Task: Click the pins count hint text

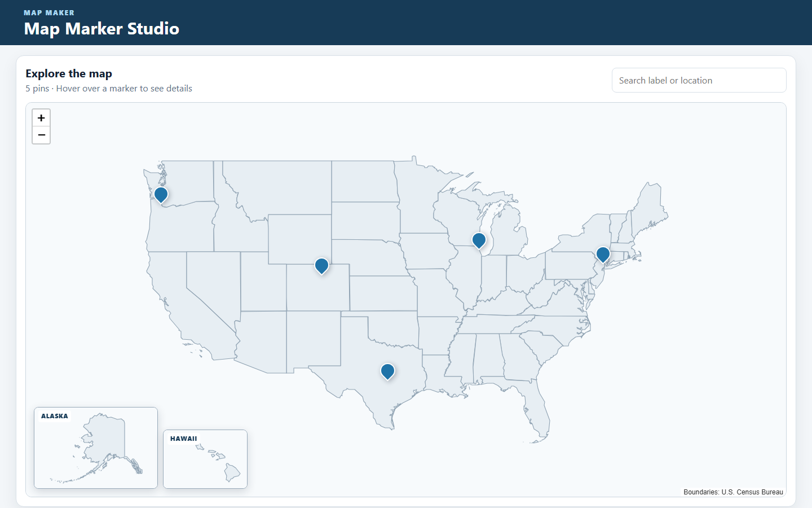Action: point(109,89)
